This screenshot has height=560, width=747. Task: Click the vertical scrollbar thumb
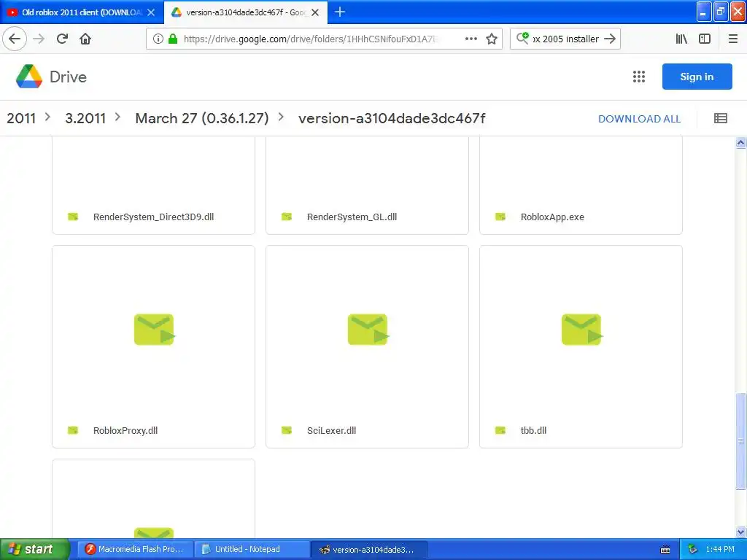coord(740,441)
